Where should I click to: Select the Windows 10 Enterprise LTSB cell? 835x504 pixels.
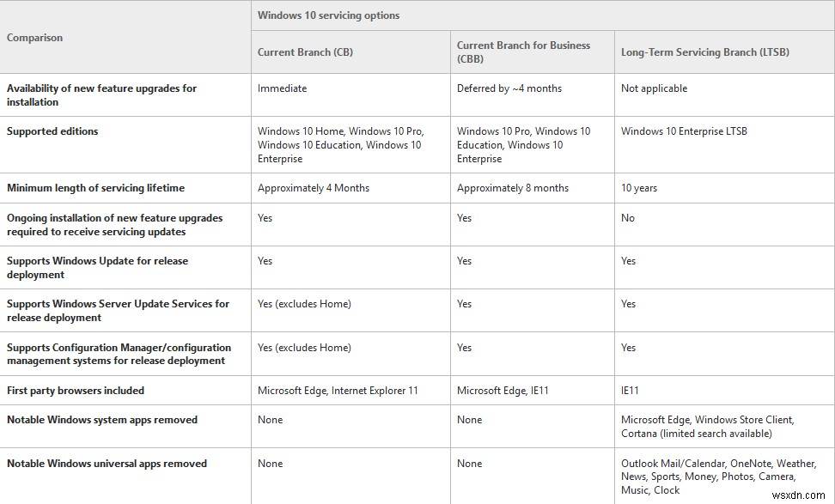[684, 131]
